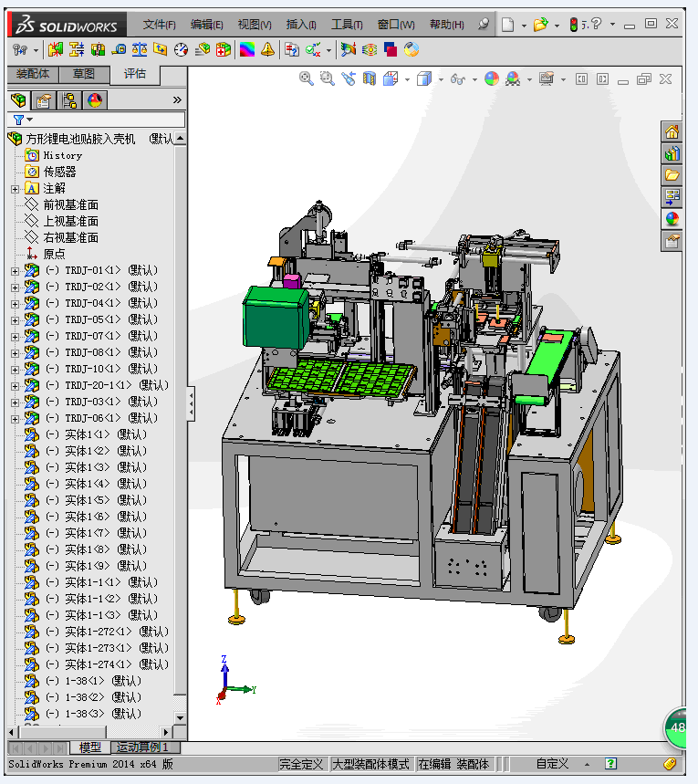Click Edit Appearance sphere in view toolbar
The width and height of the screenshot is (698, 784).
click(492, 78)
